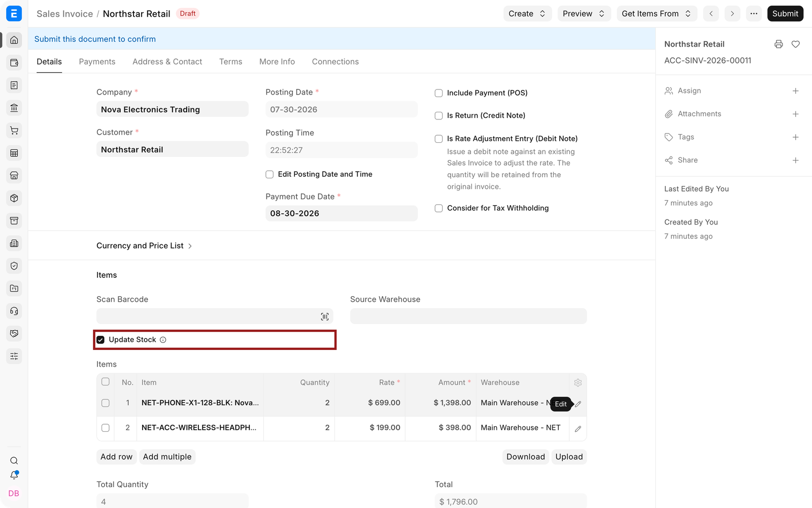Enable Consider for Tax Withholding
This screenshot has width=812, height=508.
[438, 208]
